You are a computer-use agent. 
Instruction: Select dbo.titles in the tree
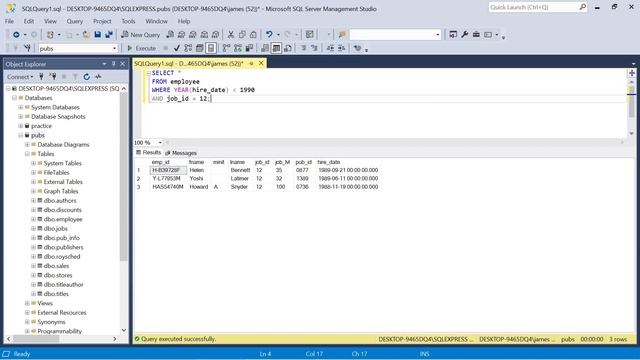[56, 294]
